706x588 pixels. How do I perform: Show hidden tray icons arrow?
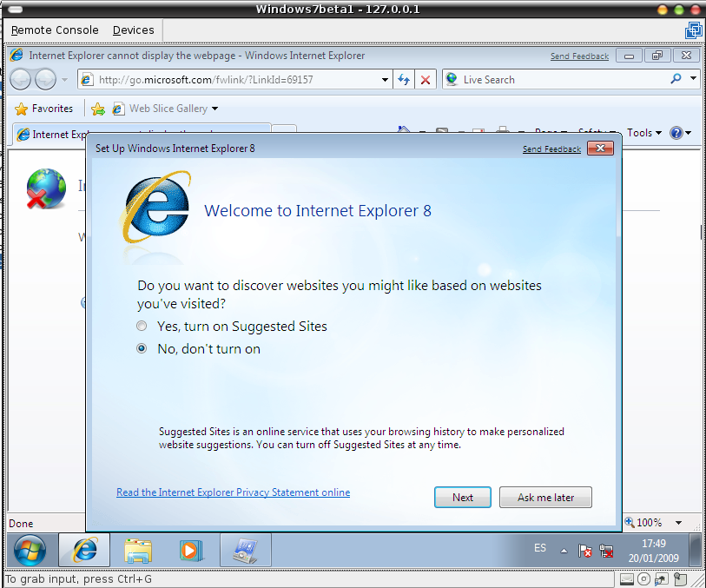point(564,551)
